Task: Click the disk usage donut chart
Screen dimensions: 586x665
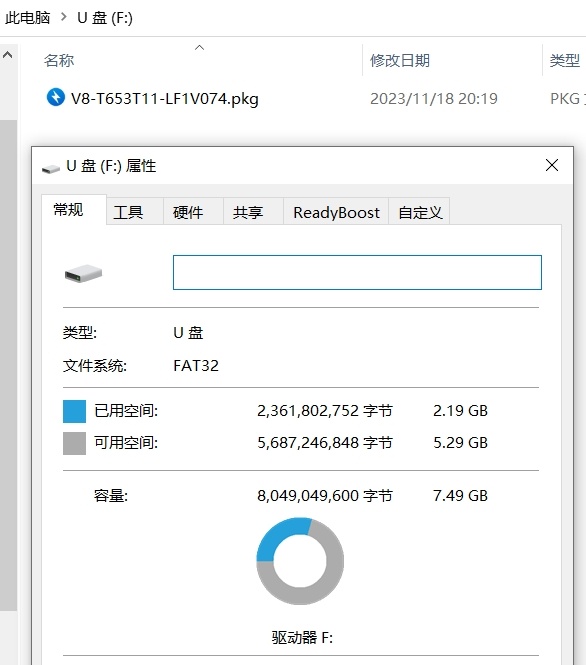Action: click(x=300, y=561)
